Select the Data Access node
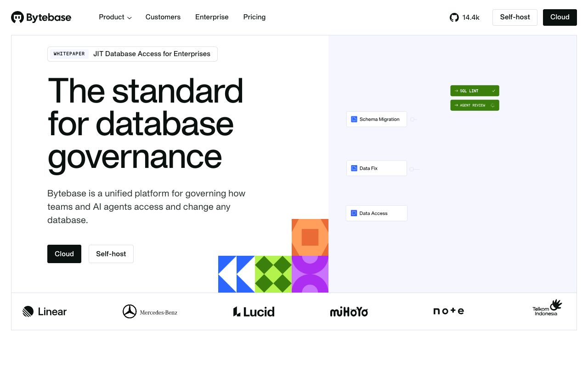This screenshot has width=588, height=368. pyautogui.click(x=377, y=213)
